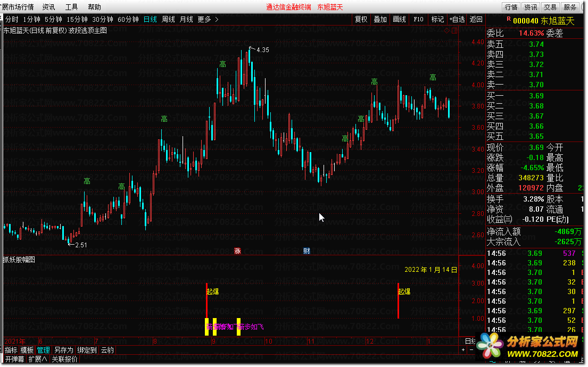Zoom in chart with plus button
The image size is (588, 367).
coord(463,350)
